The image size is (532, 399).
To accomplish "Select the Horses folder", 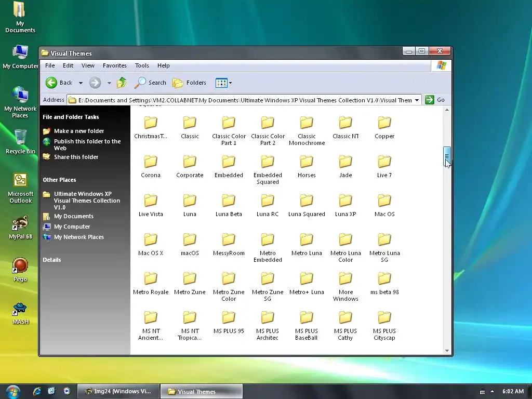I will (x=307, y=167).
